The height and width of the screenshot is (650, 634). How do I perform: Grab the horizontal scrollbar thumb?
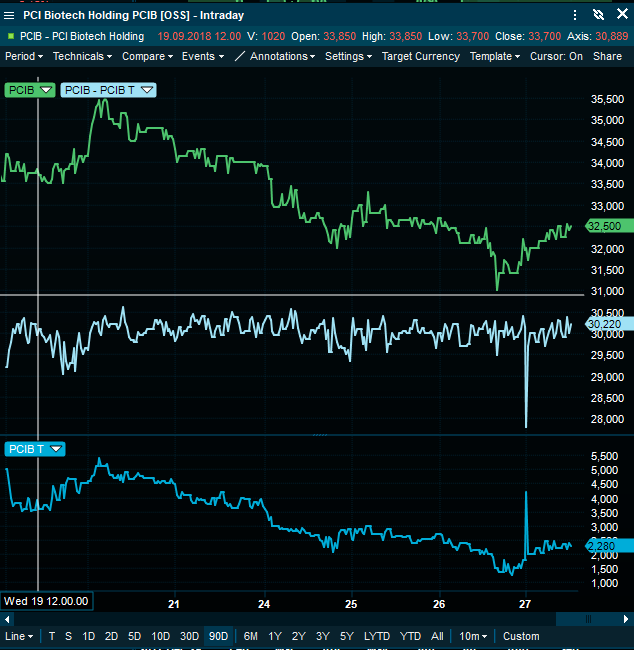point(588,619)
